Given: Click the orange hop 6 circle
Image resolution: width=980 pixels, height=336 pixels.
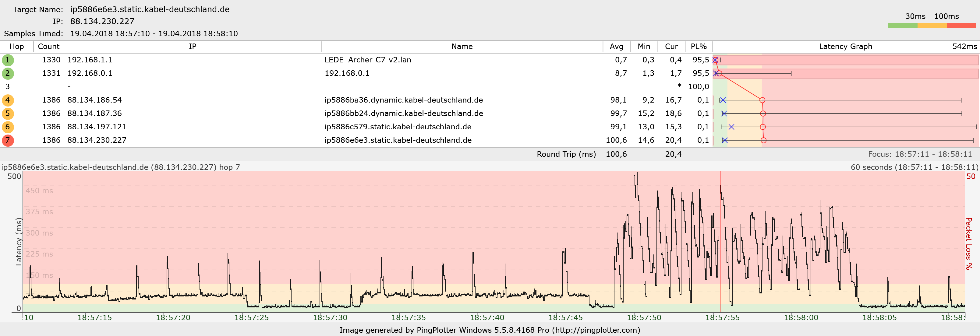Looking at the screenshot, I should pyautogui.click(x=8, y=127).
